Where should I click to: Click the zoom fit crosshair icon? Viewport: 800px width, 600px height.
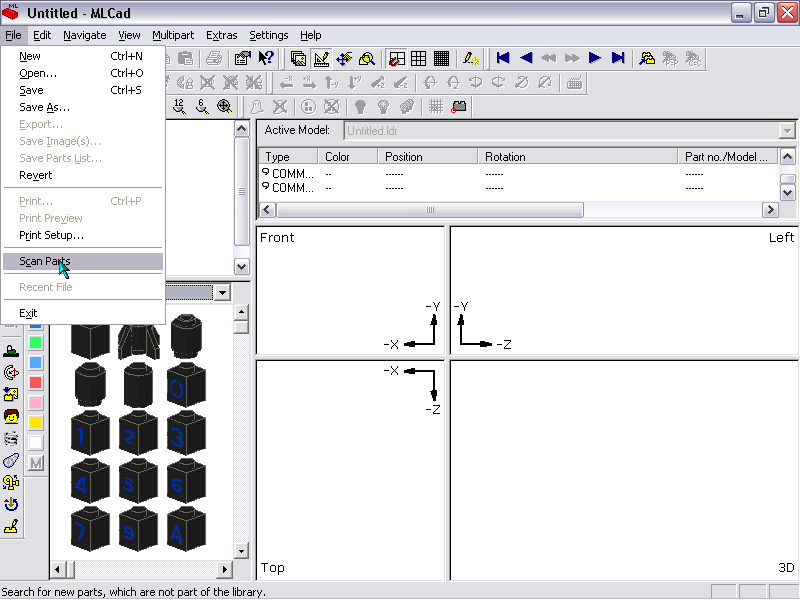(x=224, y=106)
